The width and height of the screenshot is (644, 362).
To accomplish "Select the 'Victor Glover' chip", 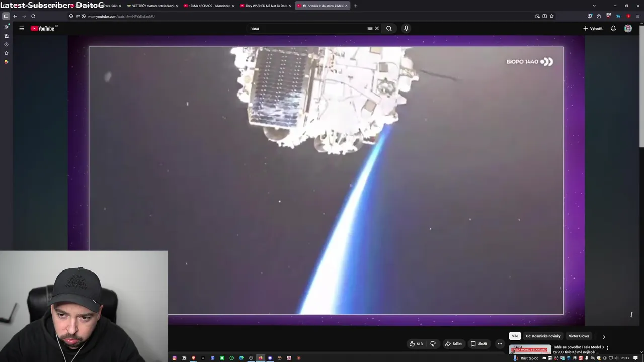I will [579, 336].
